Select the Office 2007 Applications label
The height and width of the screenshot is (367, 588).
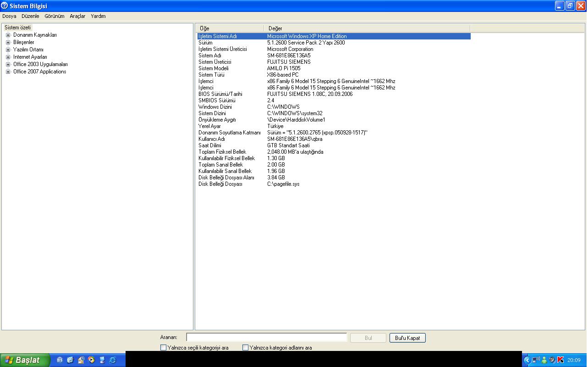pos(39,72)
